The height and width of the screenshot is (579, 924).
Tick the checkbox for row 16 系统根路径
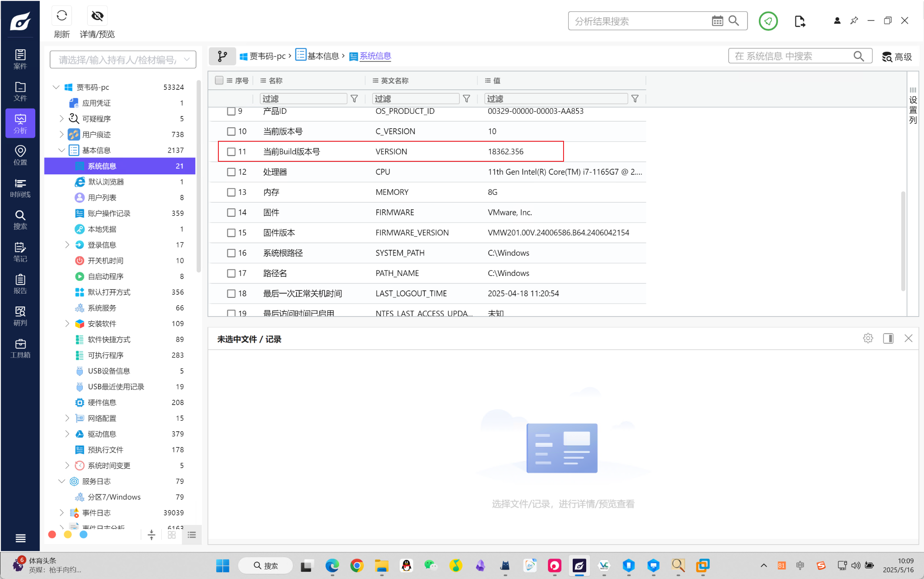(231, 253)
